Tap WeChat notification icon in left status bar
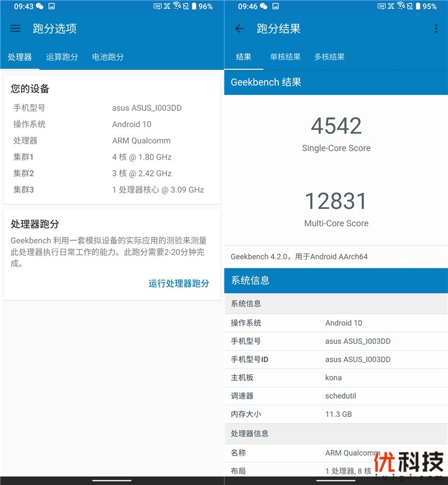The width and height of the screenshot is (448, 485). tap(40, 7)
